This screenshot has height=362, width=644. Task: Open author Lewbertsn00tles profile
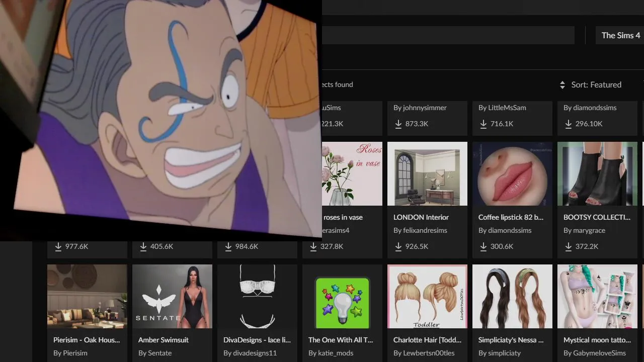424,353
